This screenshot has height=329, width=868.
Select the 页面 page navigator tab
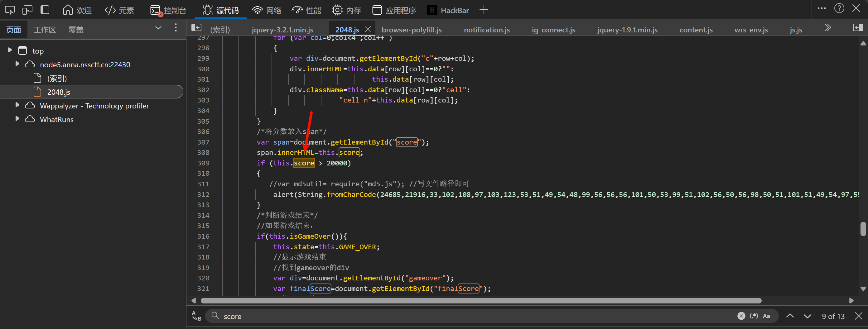(13, 30)
